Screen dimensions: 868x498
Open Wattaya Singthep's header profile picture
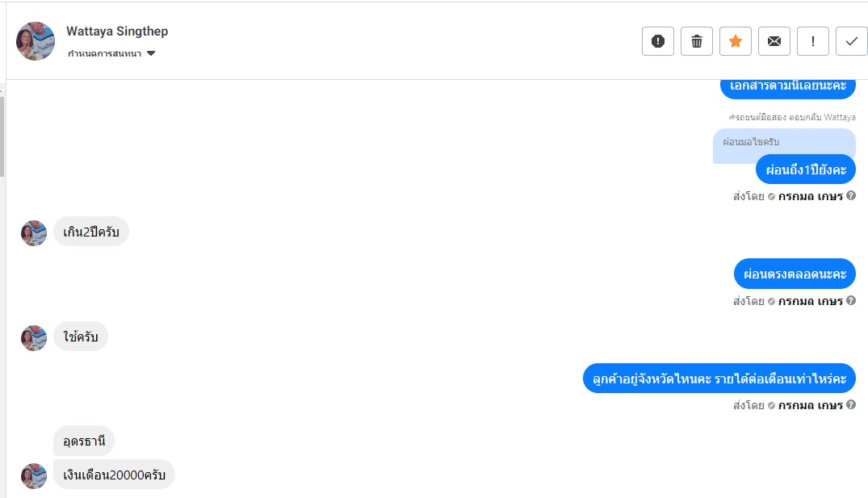(x=36, y=41)
